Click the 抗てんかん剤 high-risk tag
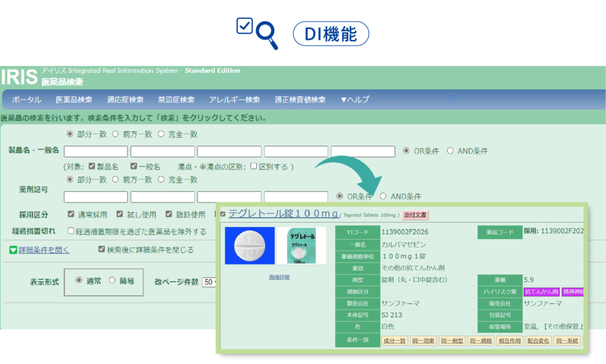 click(541, 292)
